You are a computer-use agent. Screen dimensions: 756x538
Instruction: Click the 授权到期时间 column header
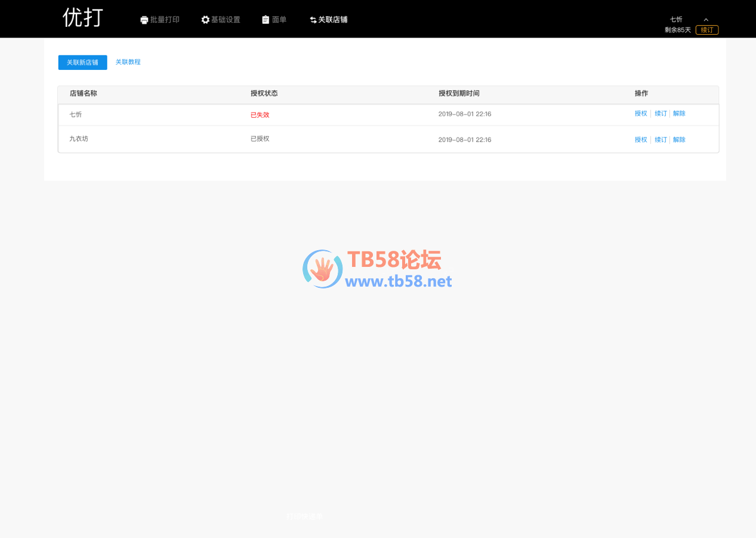459,94
